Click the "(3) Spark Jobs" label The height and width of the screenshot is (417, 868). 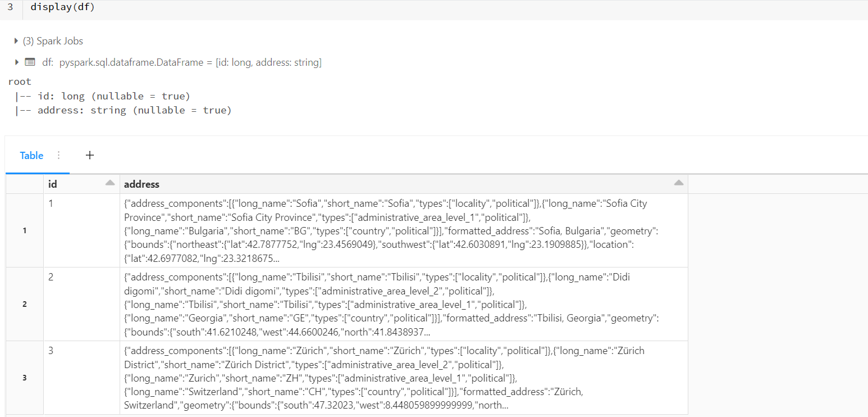point(53,41)
